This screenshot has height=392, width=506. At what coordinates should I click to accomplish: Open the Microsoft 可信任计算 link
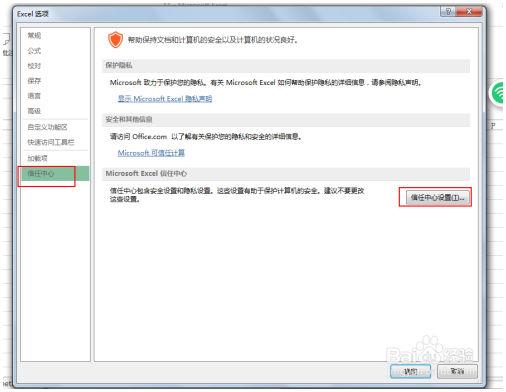click(x=151, y=153)
